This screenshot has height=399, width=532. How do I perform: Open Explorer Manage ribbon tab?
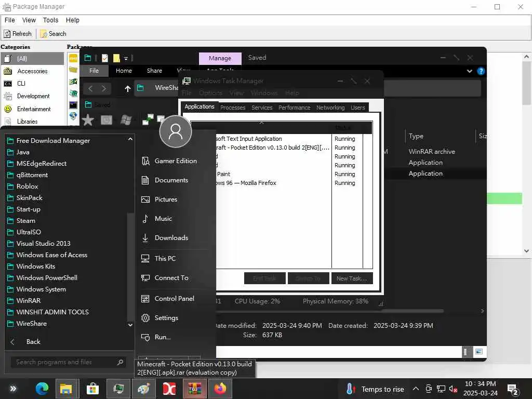pos(220,58)
